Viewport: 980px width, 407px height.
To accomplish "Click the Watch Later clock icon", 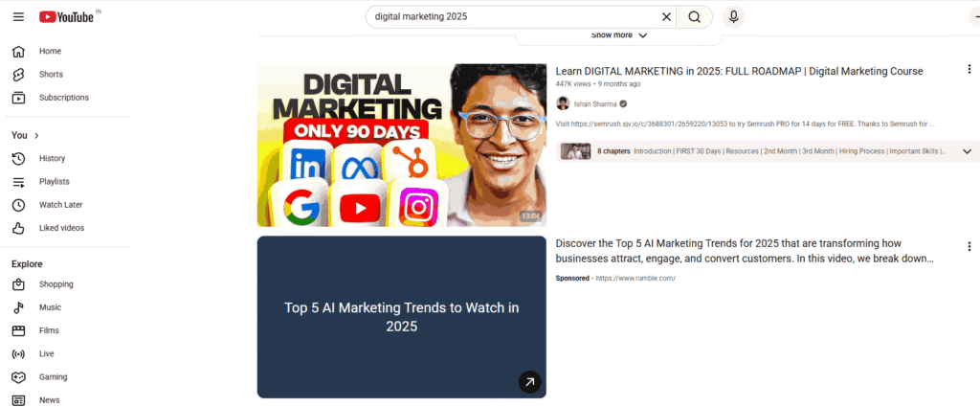I will pyautogui.click(x=19, y=205).
